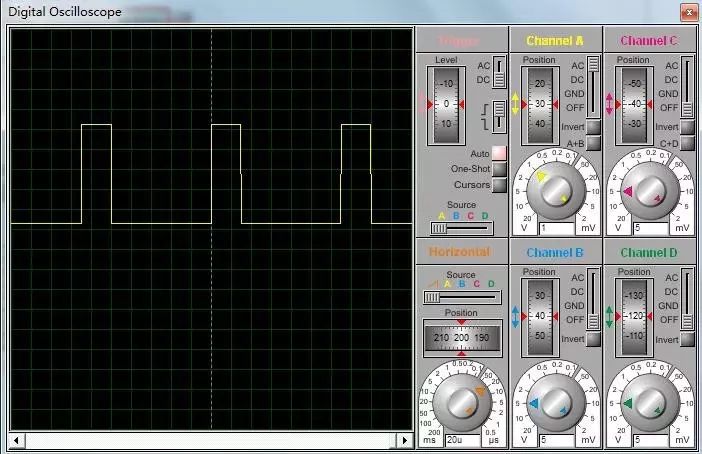
Task: Click the right arrow of waveform scrollbar
Action: click(405, 440)
